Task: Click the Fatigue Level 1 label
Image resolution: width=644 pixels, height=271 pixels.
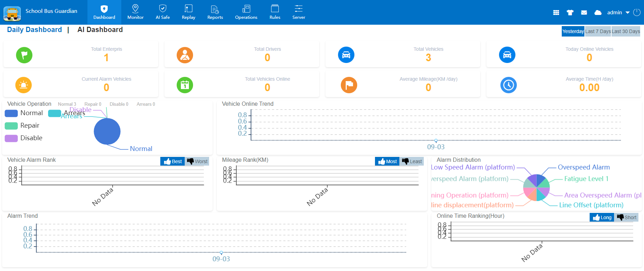Action: [x=586, y=179]
